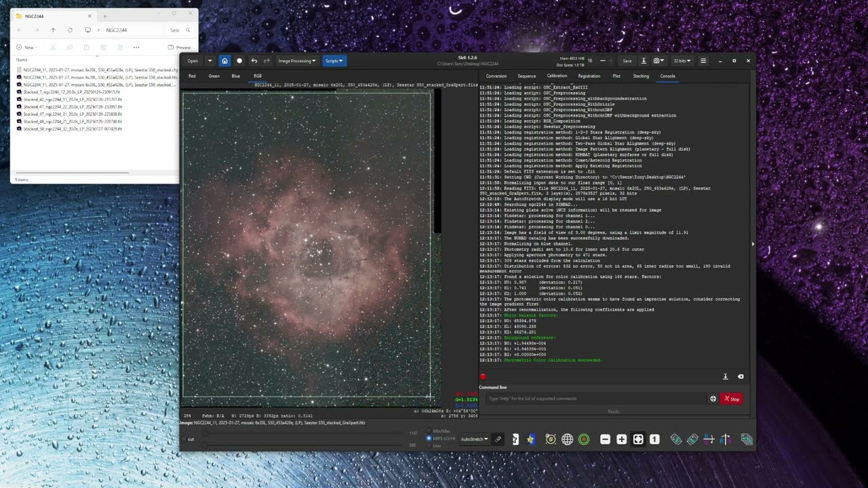
Task: Click the negative view icon
Action: click(x=515, y=439)
